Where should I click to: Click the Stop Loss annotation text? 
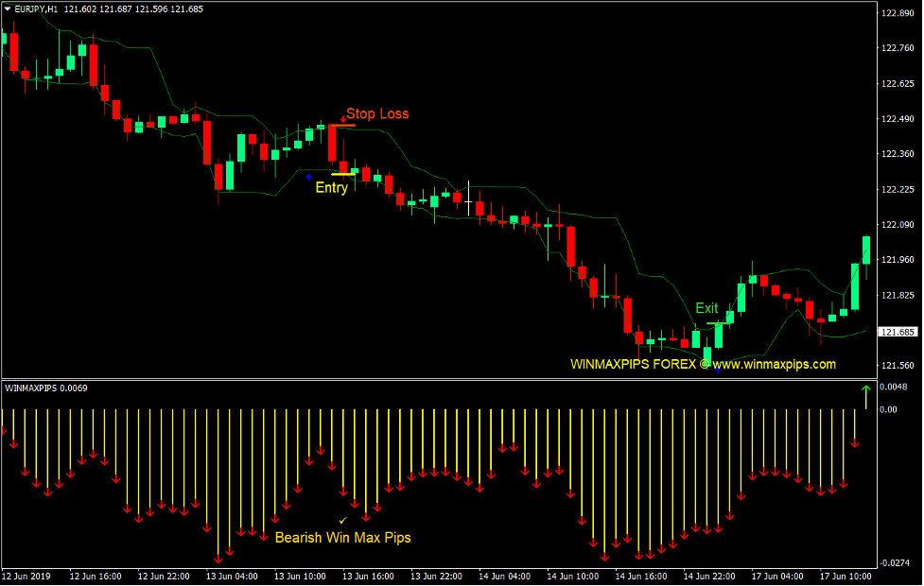tap(377, 112)
